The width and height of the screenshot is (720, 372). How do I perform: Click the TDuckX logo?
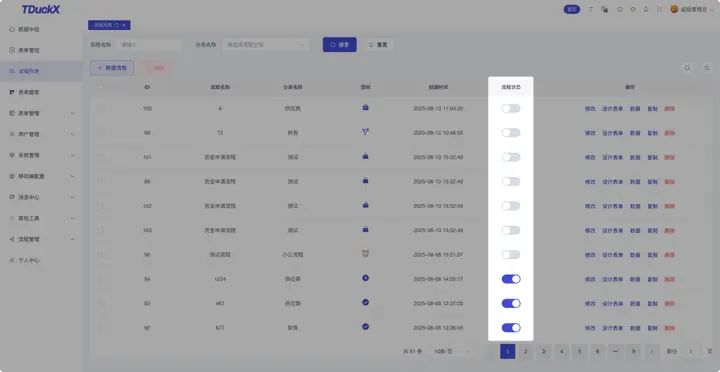40,9
